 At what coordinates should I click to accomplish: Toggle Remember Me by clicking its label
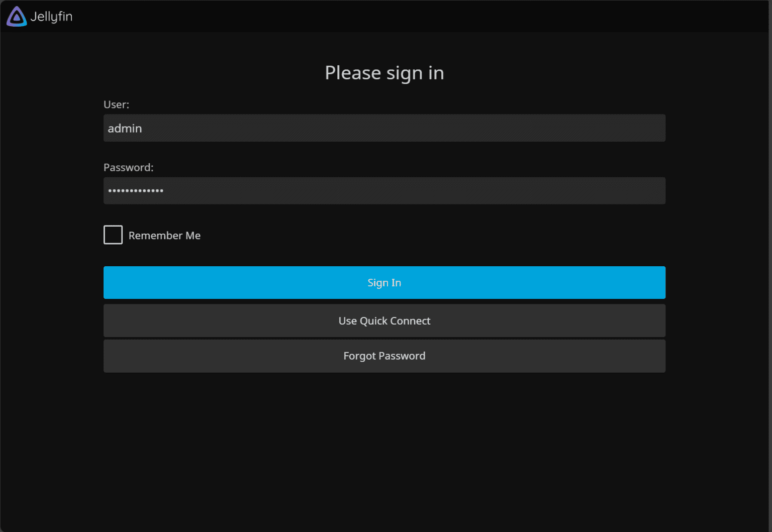tap(164, 235)
